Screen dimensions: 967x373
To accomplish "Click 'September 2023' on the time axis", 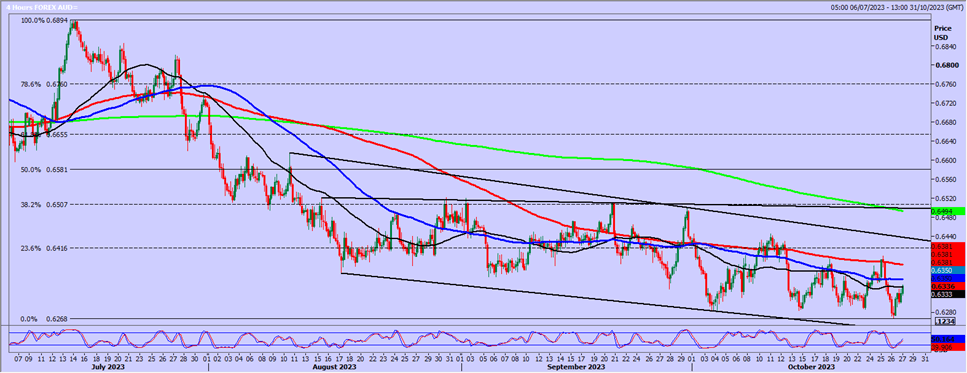I will (x=577, y=366).
